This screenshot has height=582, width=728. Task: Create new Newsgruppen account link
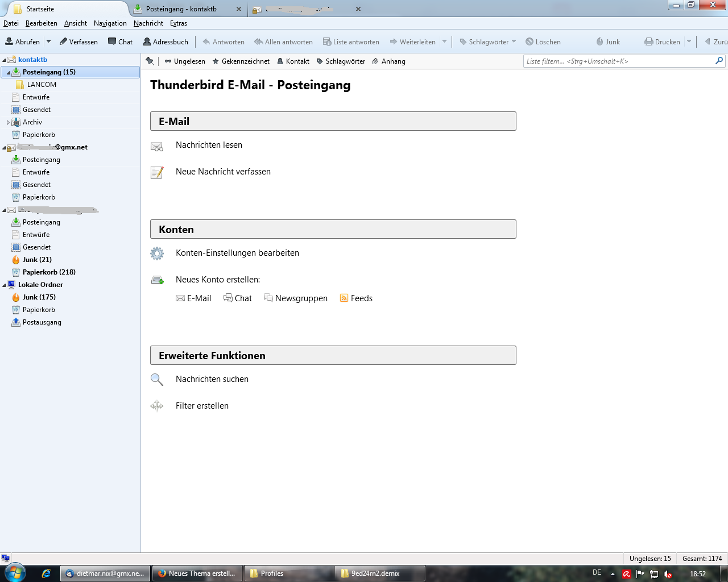(x=296, y=298)
